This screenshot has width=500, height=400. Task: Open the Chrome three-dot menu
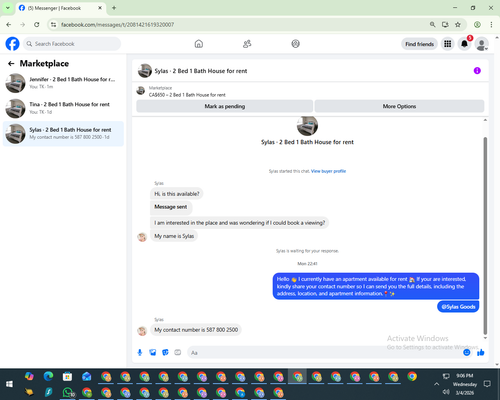click(491, 25)
